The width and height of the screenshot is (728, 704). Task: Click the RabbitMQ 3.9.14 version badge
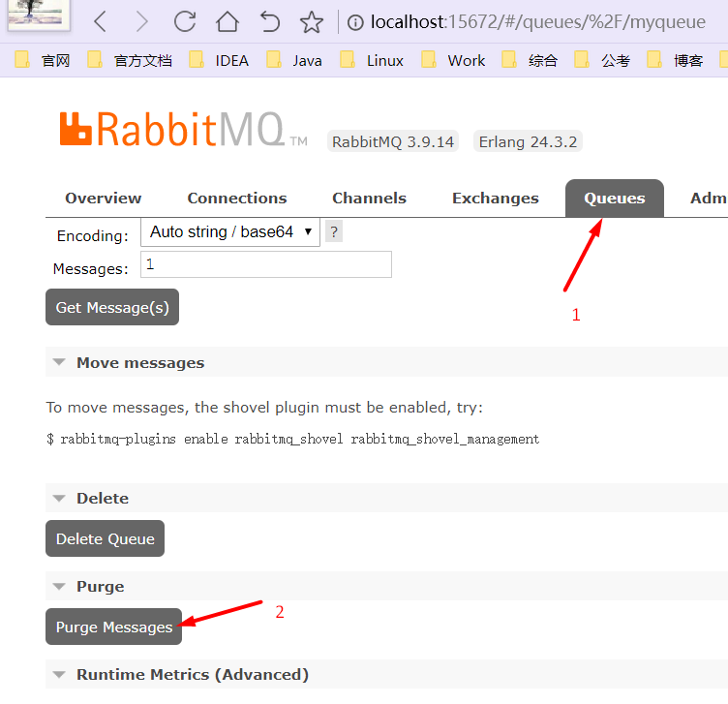(393, 141)
